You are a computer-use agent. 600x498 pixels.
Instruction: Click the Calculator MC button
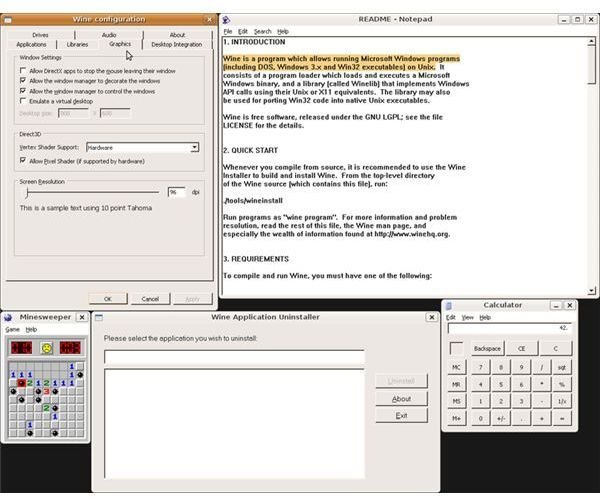pos(456,367)
